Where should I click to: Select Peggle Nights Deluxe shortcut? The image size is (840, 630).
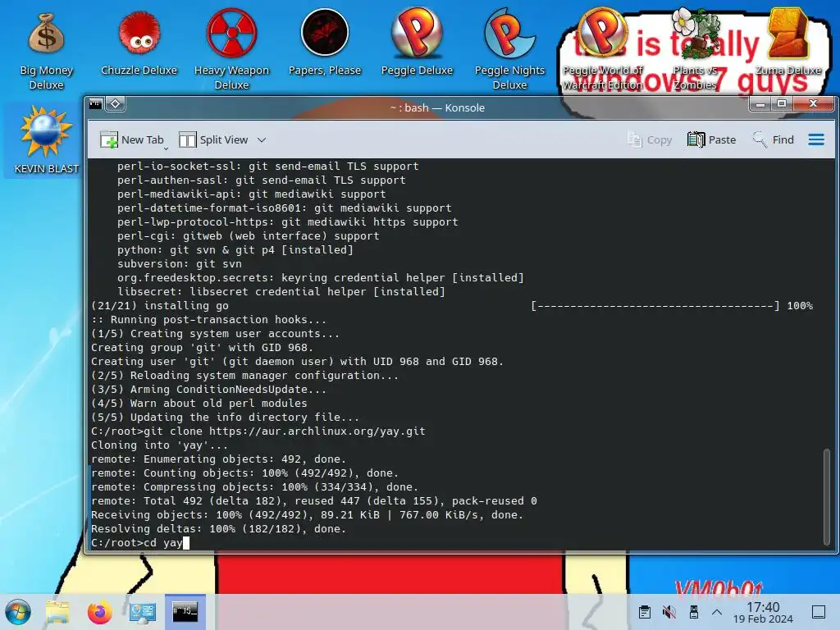(x=509, y=49)
